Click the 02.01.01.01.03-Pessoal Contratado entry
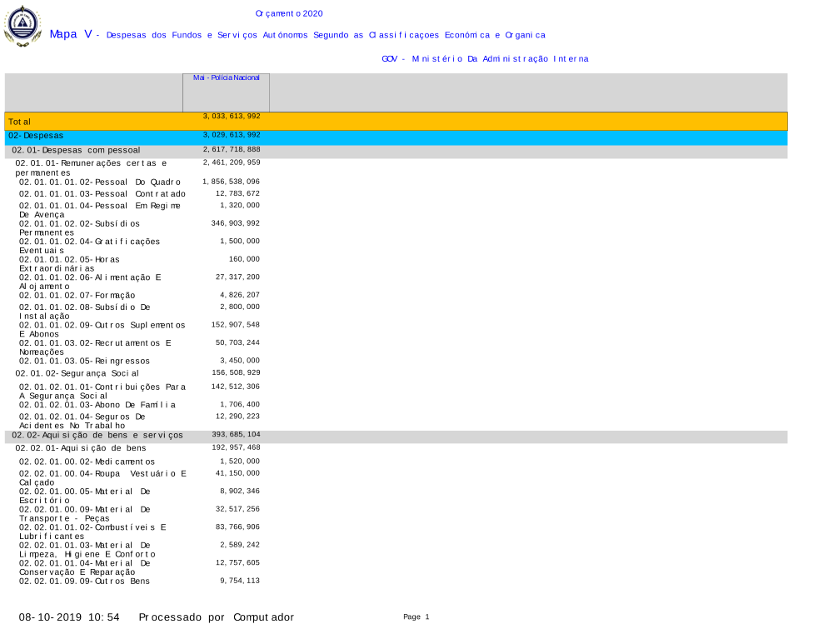833x644 pixels. tap(102, 194)
